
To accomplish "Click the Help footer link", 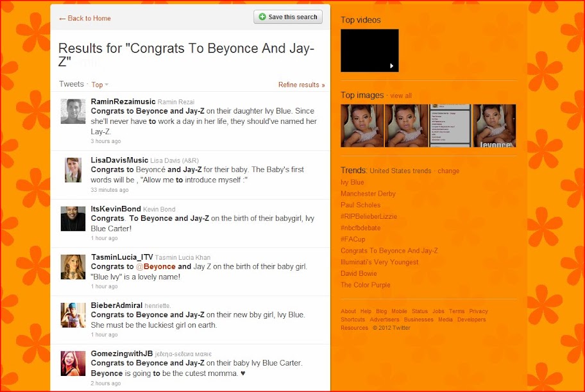I will 366,311.
